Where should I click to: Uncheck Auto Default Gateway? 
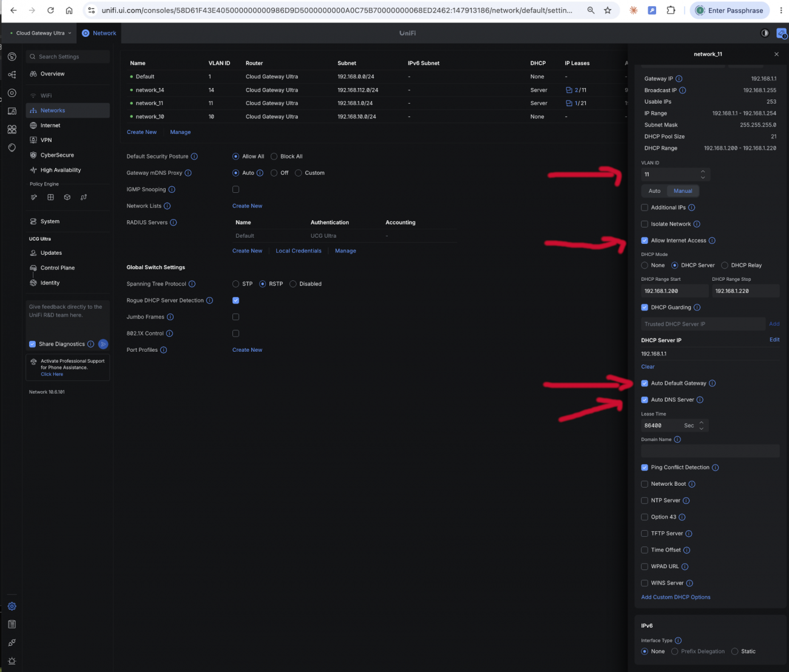pos(645,383)
